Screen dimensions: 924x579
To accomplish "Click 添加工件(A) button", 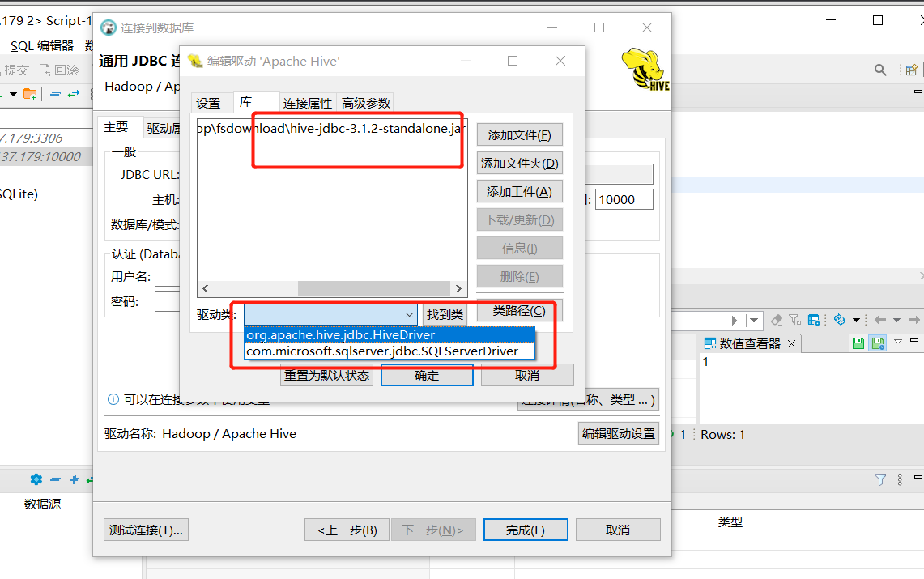I will [x=519, y=191].
